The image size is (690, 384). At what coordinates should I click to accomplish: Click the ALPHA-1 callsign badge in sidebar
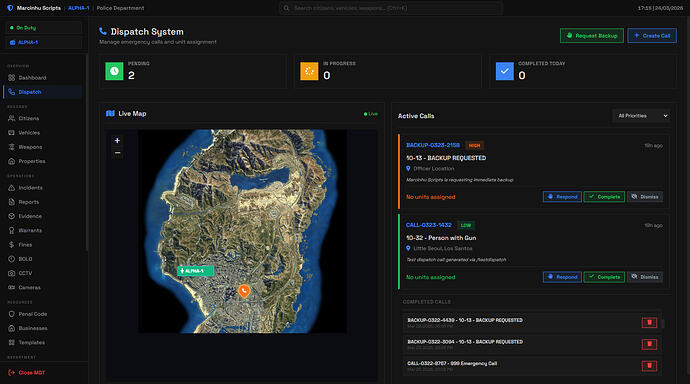(x=44, y=42)
